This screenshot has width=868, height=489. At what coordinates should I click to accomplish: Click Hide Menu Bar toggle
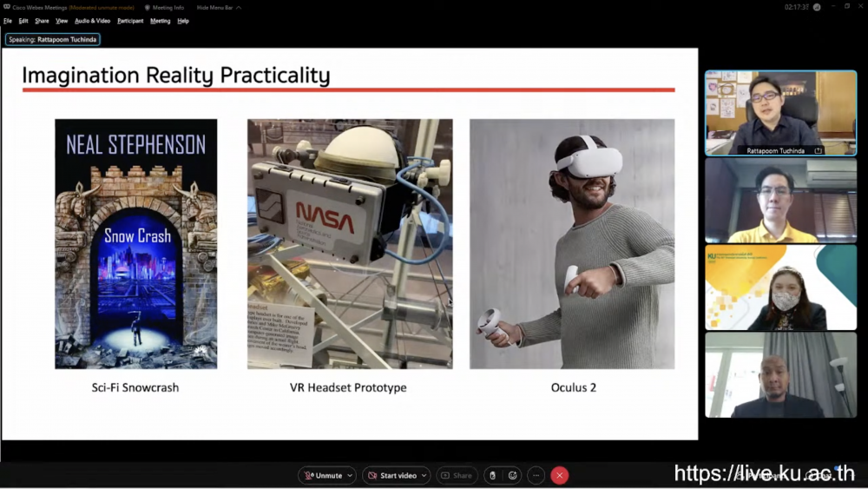tap(214, 7)
